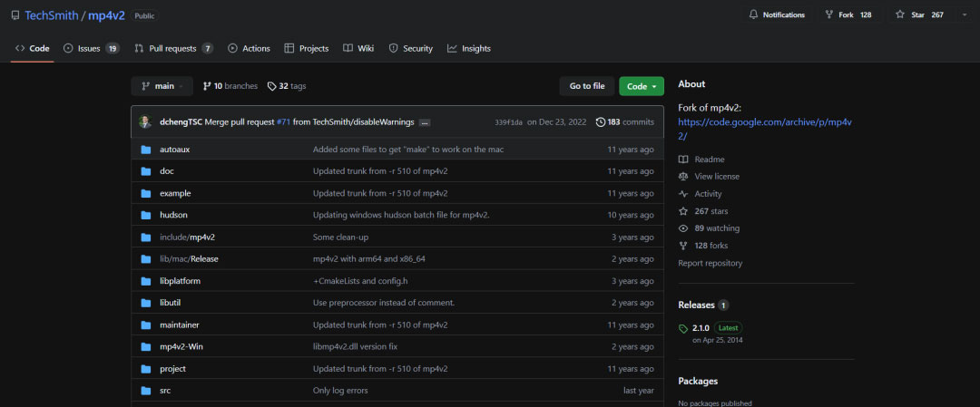Click the dchengTSC avatar image
Screen dimensions: 980x407
[x=145, y=121]
